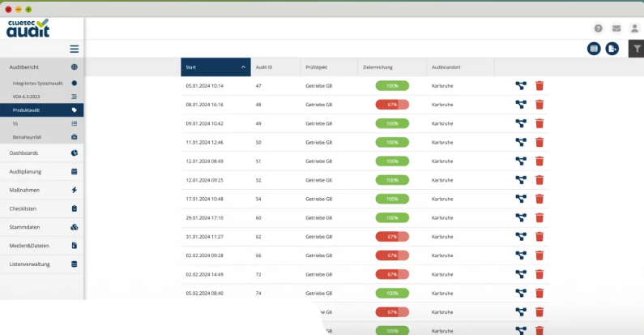Open workflow icon for audit 50
This screenshot has width=644, height=335.
tap(521, 142)
